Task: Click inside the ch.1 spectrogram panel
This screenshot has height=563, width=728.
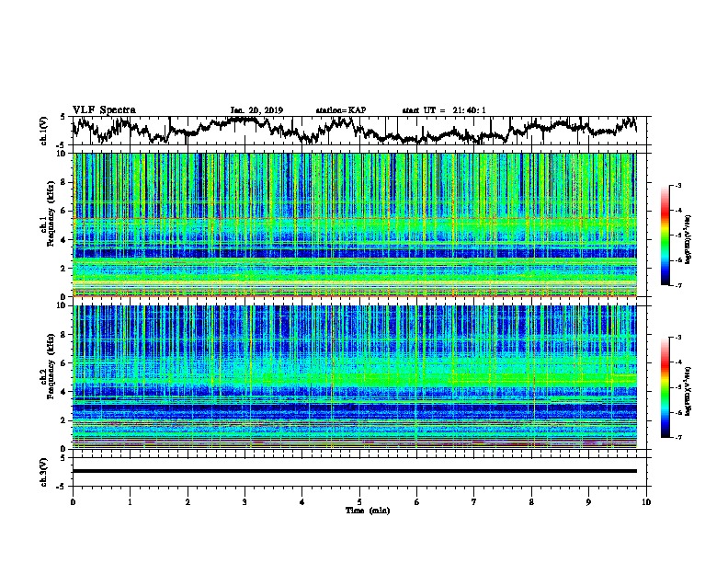Action: (355, 224)
